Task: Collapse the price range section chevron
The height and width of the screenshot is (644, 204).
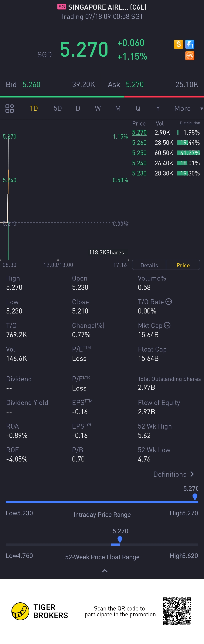Action: click(x=105, y=571)
